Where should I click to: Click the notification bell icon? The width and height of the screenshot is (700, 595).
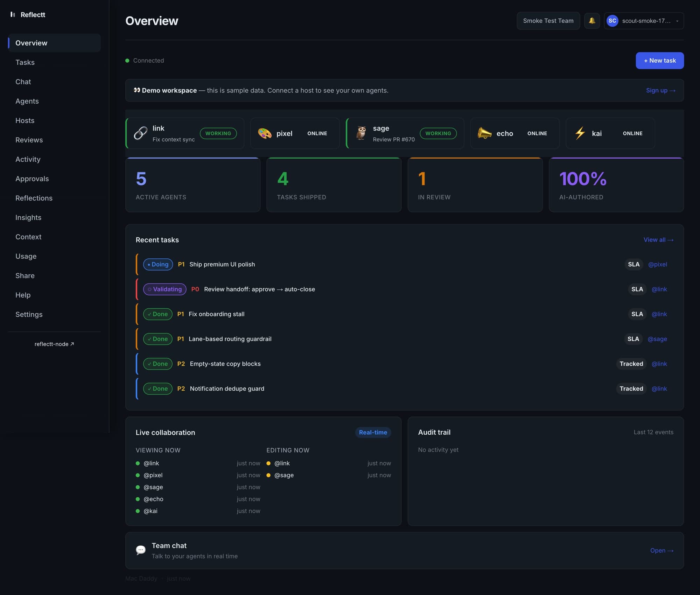click(592, 21)
